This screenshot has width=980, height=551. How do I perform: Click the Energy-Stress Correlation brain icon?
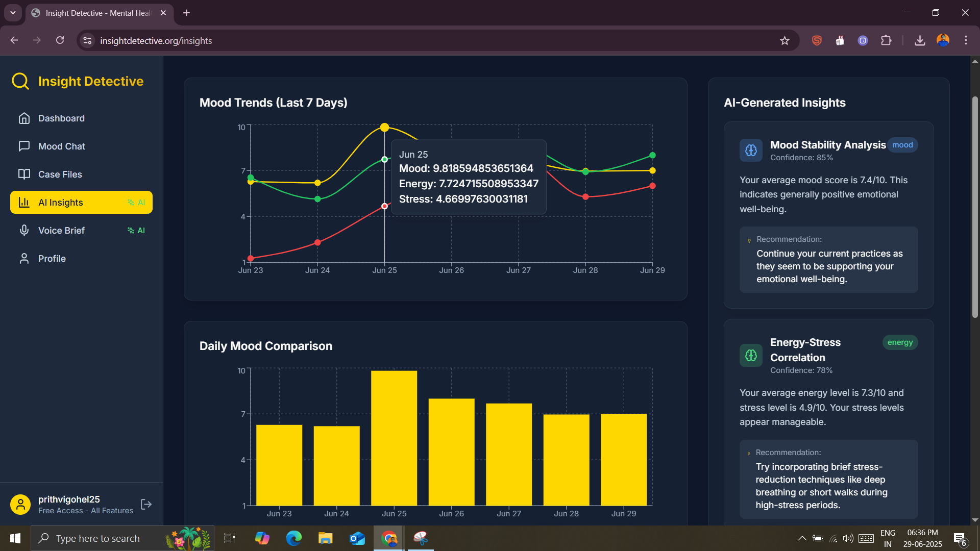point(751,356)
